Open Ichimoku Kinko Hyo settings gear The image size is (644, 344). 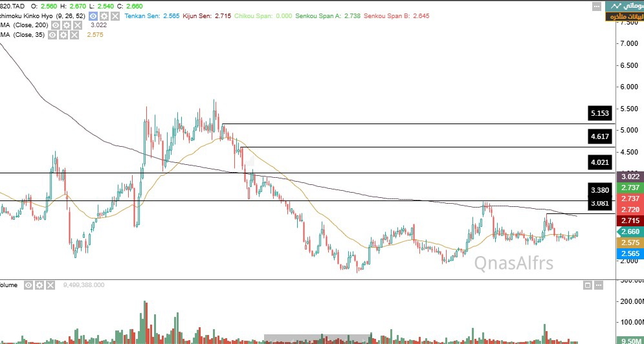click(104, 16)
